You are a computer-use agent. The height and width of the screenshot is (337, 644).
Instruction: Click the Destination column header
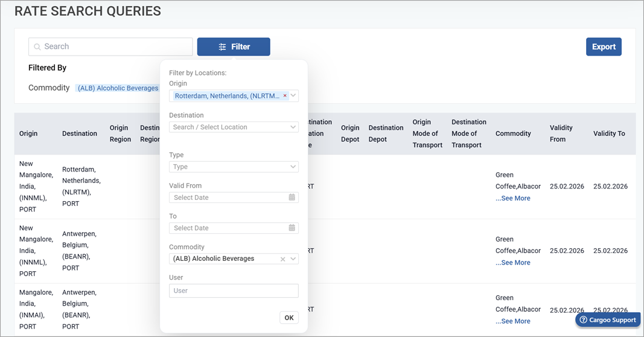[x=80, y=133]
